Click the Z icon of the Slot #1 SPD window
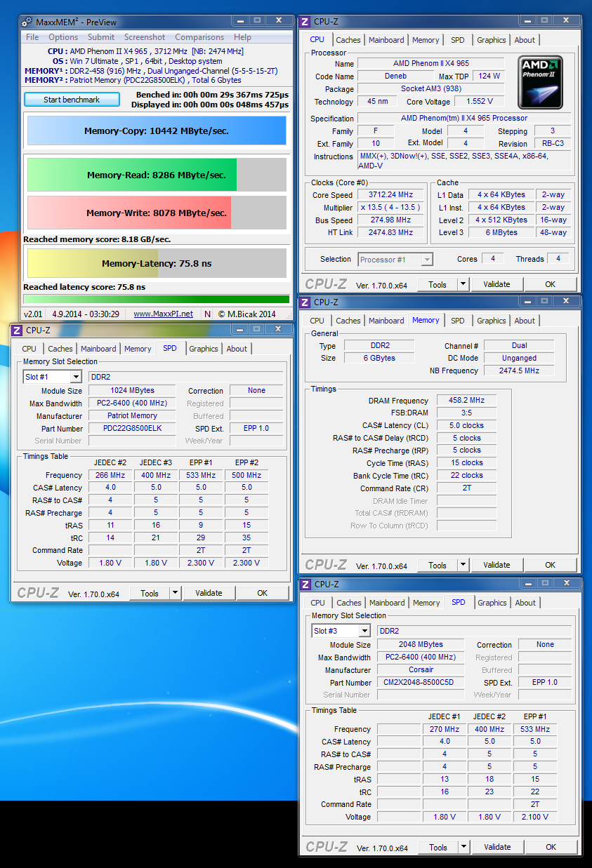This screenshot has height=868, width=592. click(17, 330)
